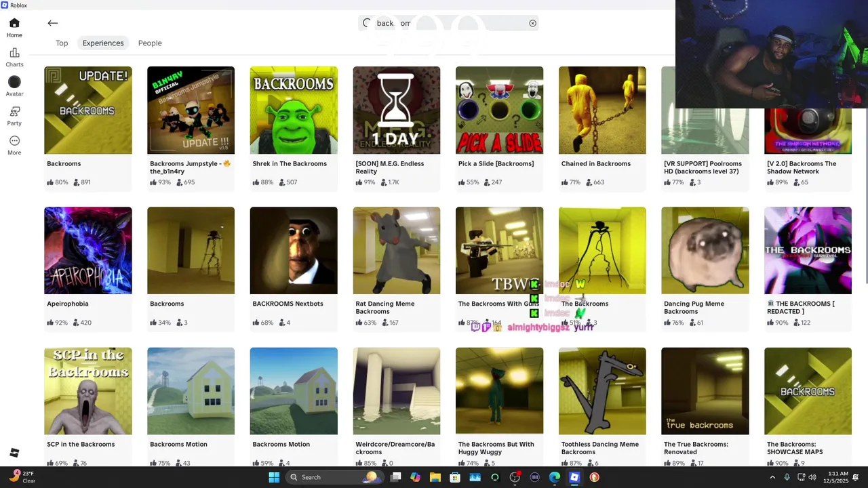
Task: Click the Roblox search input field
Action: [x=449, y=23]
